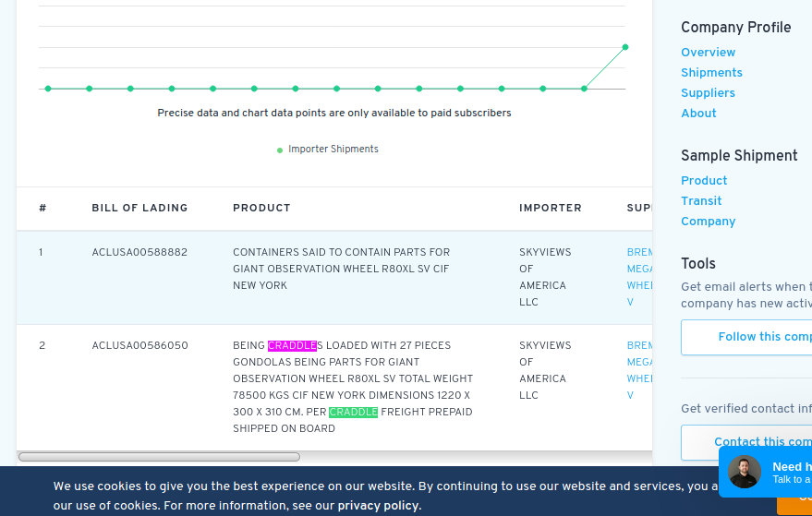Image resolution: width=812 pixels, height=516 pixels.
Task: Click SKYVIEWS OF AMERICA LLC in row 2
Action: (x=545, y=370)
